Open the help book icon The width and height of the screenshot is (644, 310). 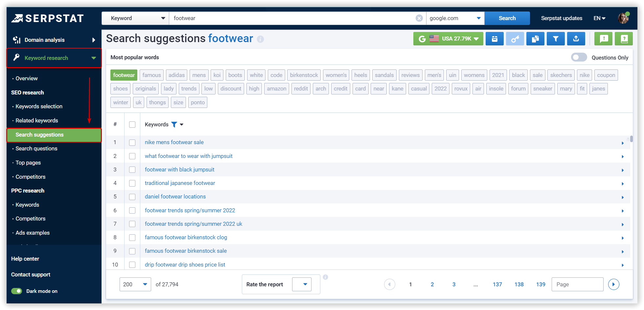tap(624, 39)
